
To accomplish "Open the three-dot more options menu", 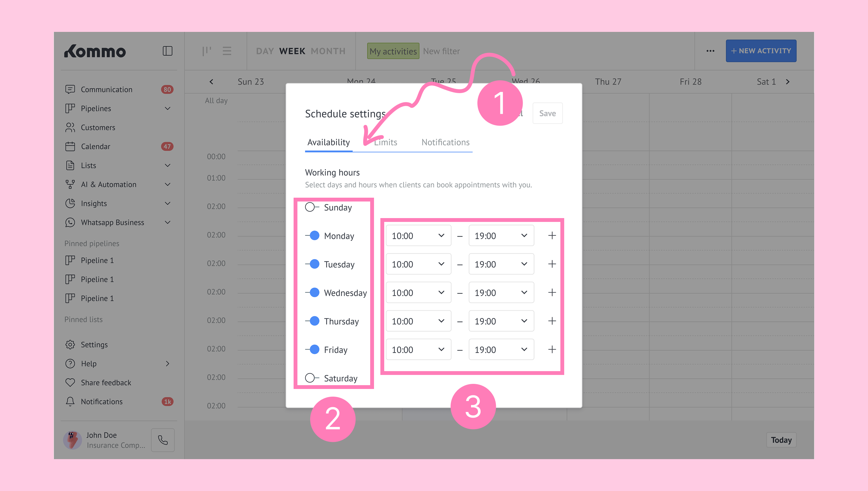I will coord(710,51).
